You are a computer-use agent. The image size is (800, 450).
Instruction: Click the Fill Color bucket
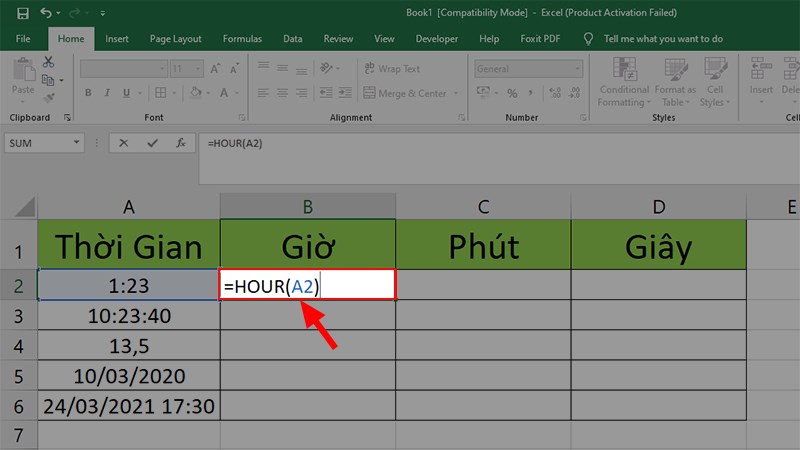click(196, 93)
